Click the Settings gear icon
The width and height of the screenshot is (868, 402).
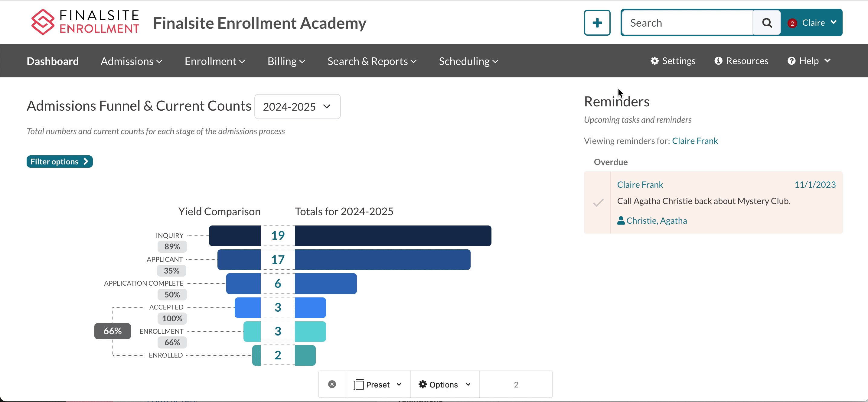tap(655, 61)
